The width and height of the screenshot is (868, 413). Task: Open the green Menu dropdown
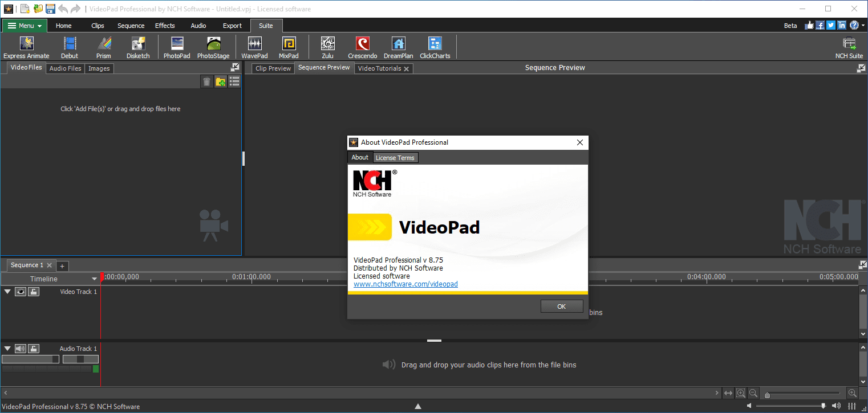click(x=25, y=26)
